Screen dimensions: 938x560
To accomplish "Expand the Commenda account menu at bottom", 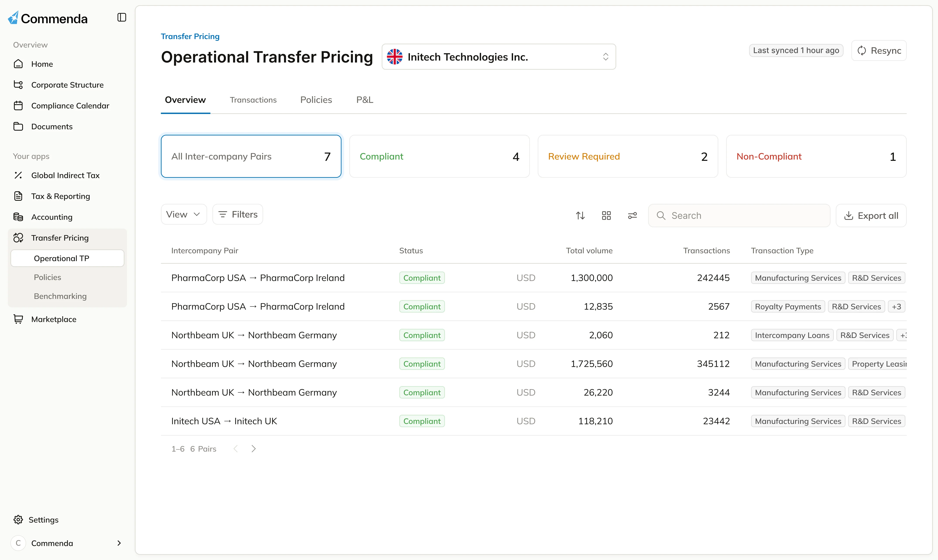I will pos(67,543).
